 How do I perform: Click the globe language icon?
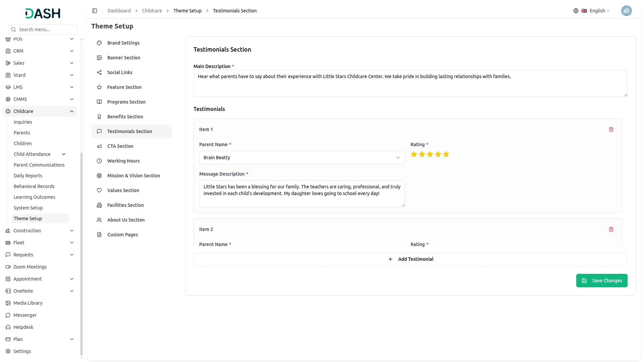(576, 11)
